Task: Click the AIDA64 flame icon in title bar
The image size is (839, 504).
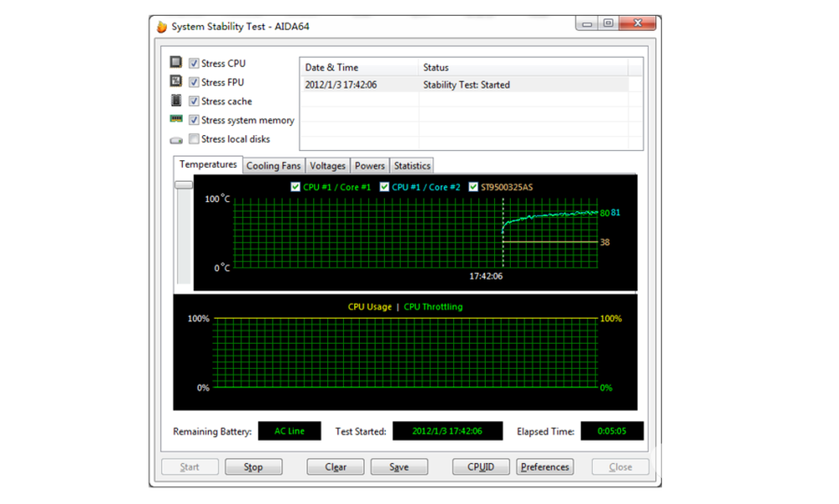Action: (162, 26)
